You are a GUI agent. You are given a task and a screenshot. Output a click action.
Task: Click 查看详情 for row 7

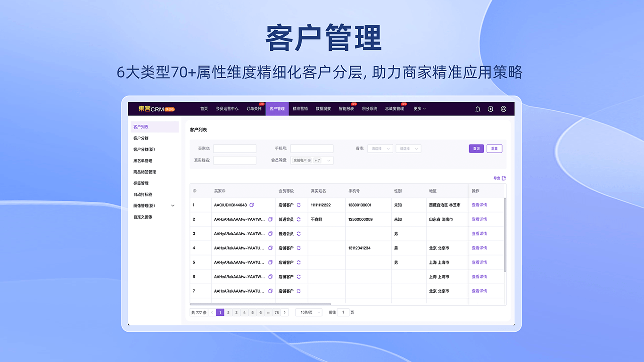479,291
